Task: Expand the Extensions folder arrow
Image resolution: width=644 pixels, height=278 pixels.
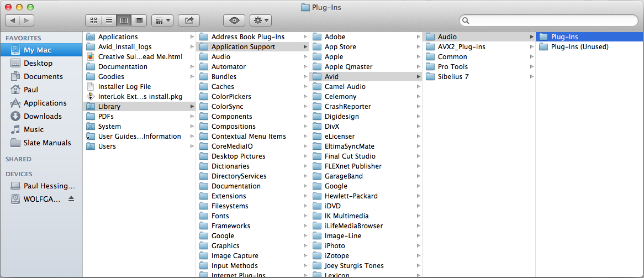Action: pos(305,196)
